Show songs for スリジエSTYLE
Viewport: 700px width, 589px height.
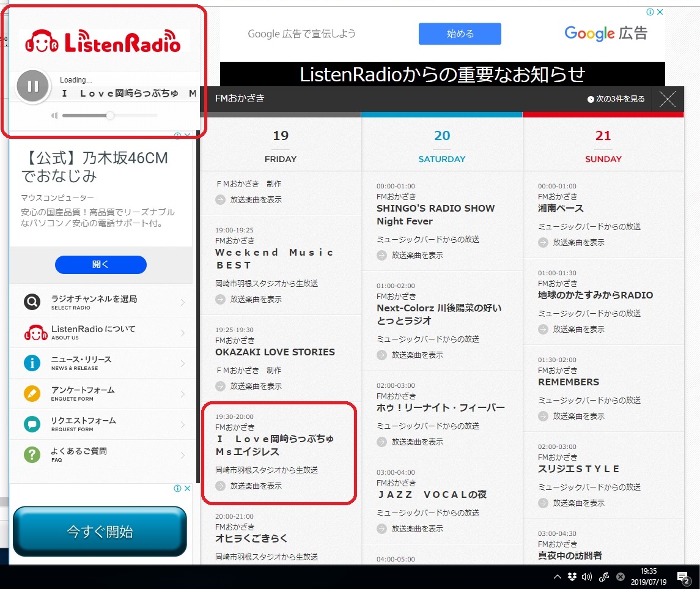coord(572,503)
